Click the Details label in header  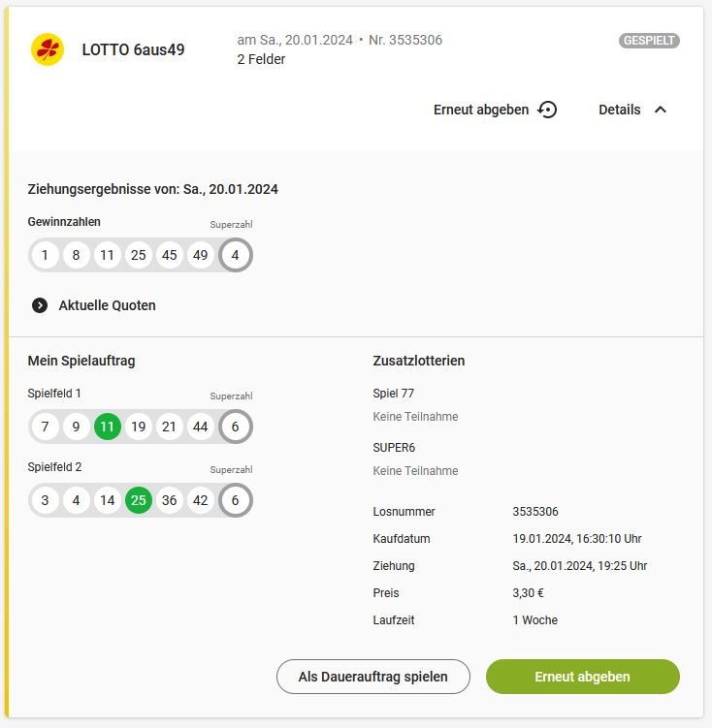(x=619, y=110)
